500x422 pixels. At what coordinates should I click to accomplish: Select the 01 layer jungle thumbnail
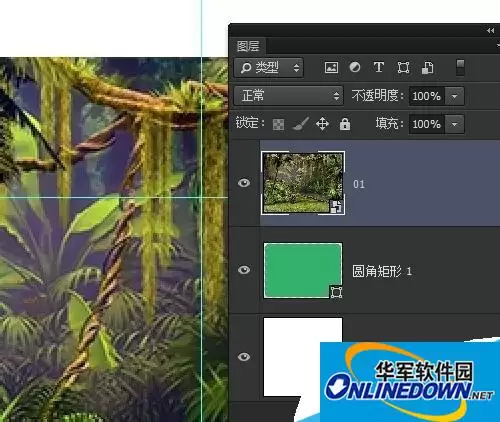click(303, 183)
